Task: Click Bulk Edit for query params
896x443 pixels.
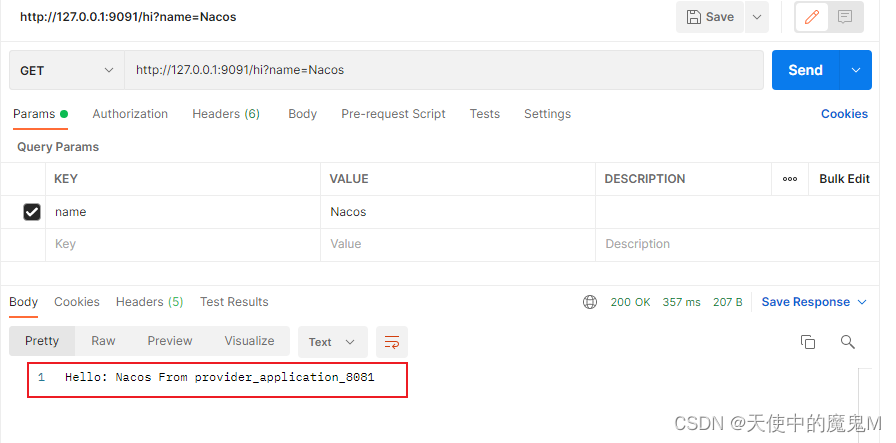Action: click(x=844, y=179)
